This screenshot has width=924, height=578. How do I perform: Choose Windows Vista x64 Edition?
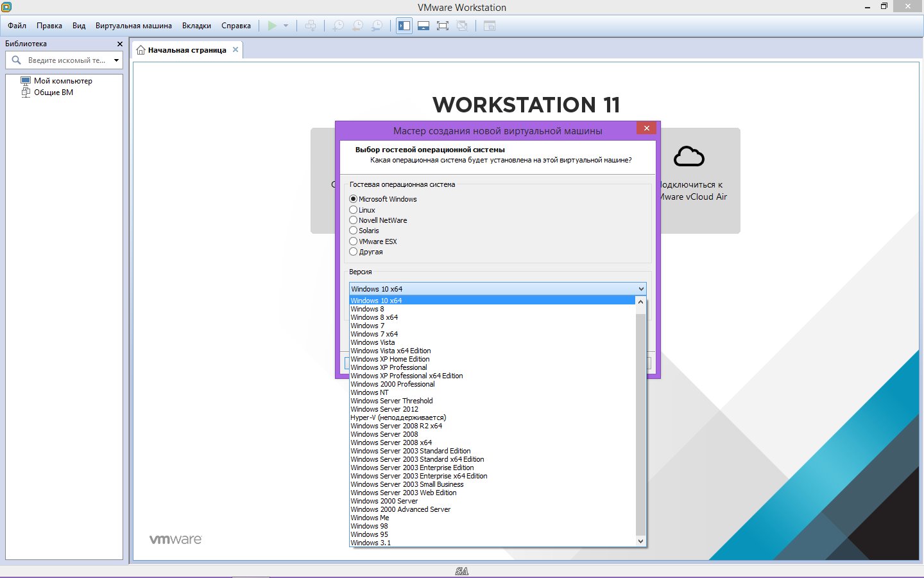tap(492, 351)
